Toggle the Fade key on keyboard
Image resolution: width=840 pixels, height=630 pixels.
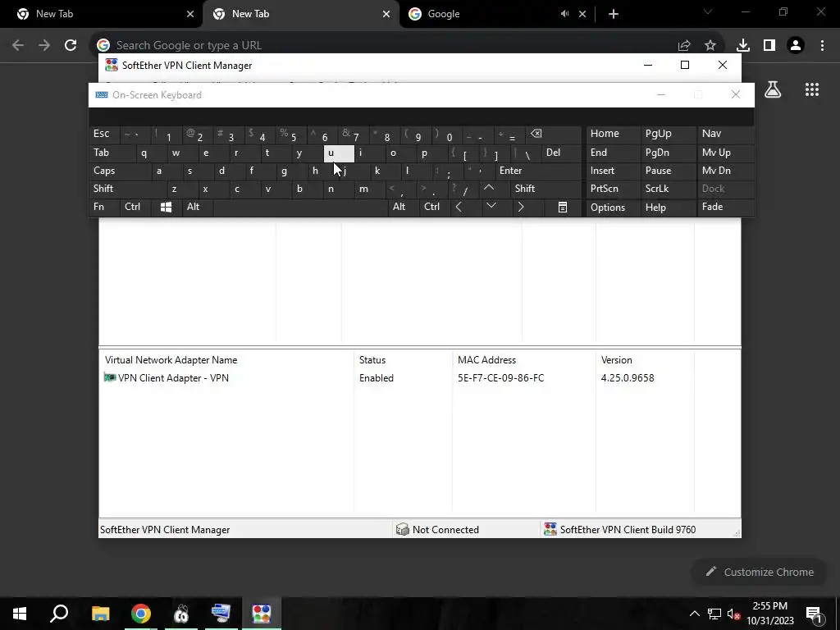click(x=724, y=207)
